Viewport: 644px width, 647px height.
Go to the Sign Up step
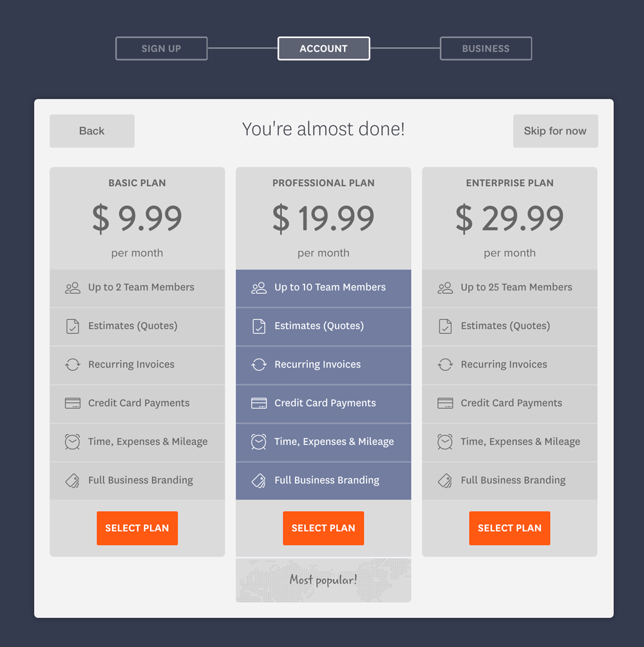tap(162, 49)
